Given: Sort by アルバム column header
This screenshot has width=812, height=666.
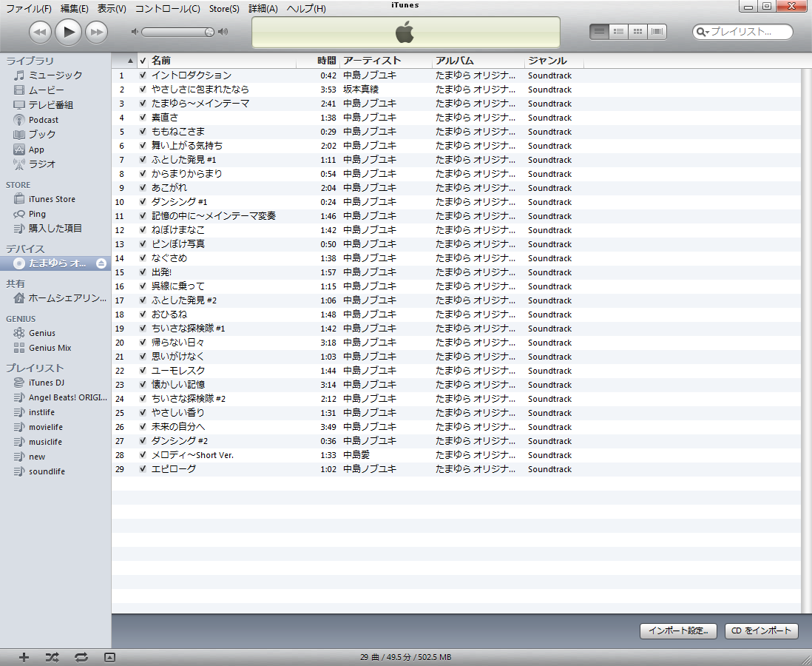Looking at the screenshot, I should 478,61.
